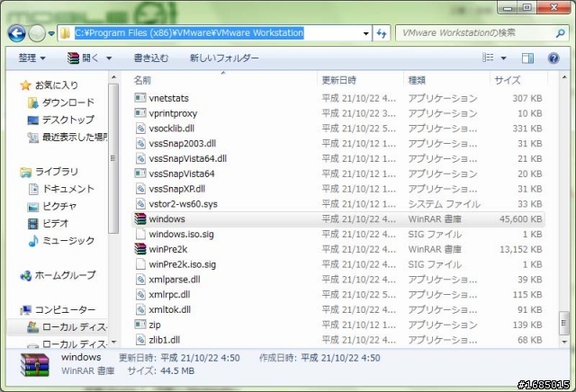
Task: Click the Forward navigation arrow
Action: coord(37,33)
